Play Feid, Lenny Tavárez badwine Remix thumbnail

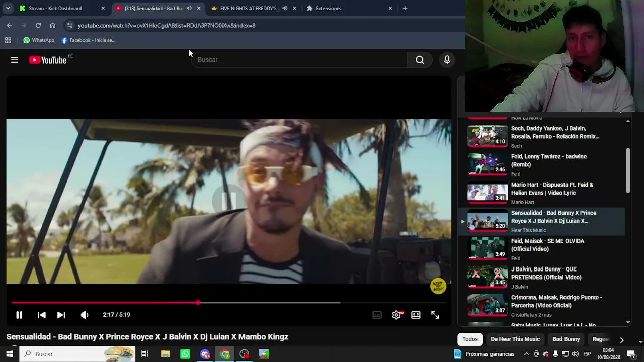tap(488, 164)
